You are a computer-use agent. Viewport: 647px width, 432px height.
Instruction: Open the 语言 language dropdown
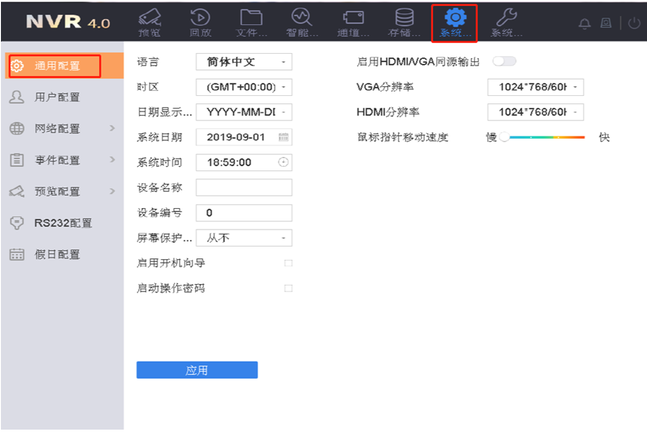coord(243,62)
